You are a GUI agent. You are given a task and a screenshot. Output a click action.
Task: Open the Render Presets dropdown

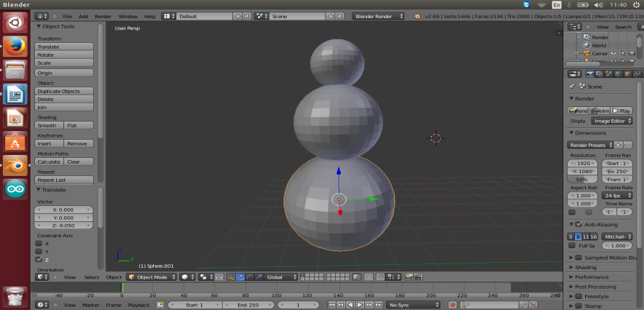[590, 145]
